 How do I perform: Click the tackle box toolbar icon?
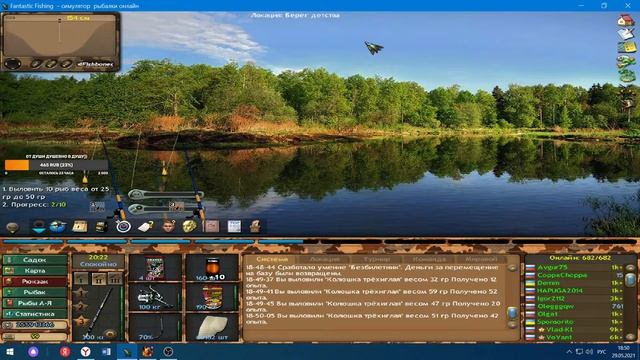101,227
